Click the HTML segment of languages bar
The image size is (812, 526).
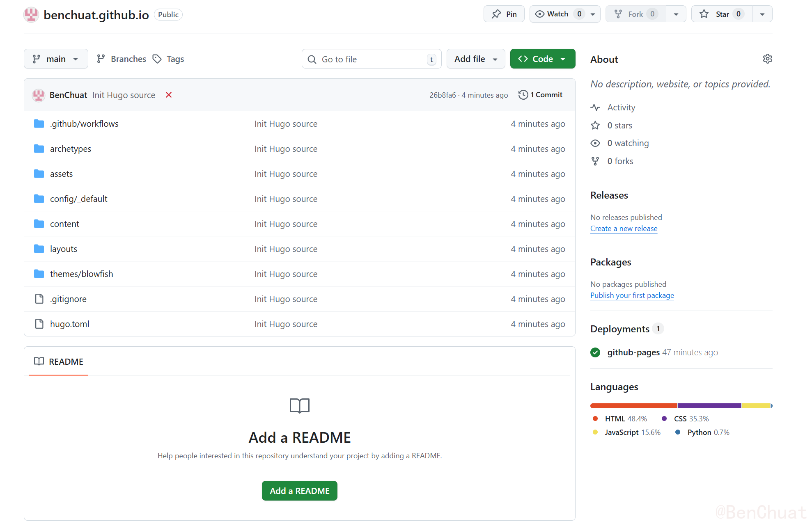(633, 406)
